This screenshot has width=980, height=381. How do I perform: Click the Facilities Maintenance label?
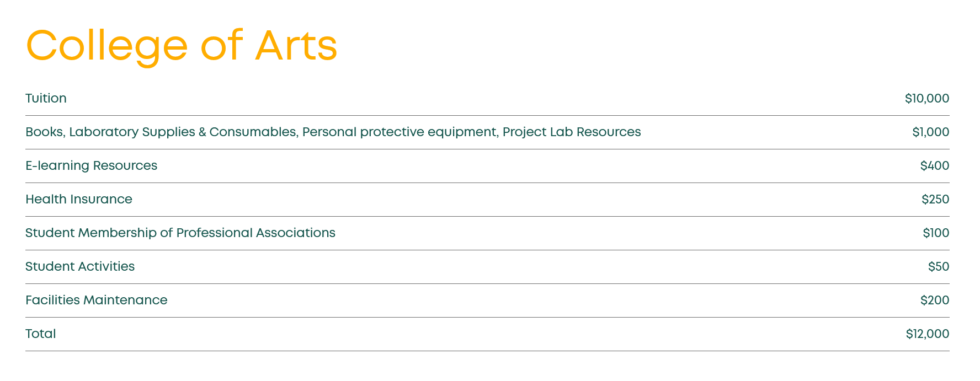coord(97,300)
